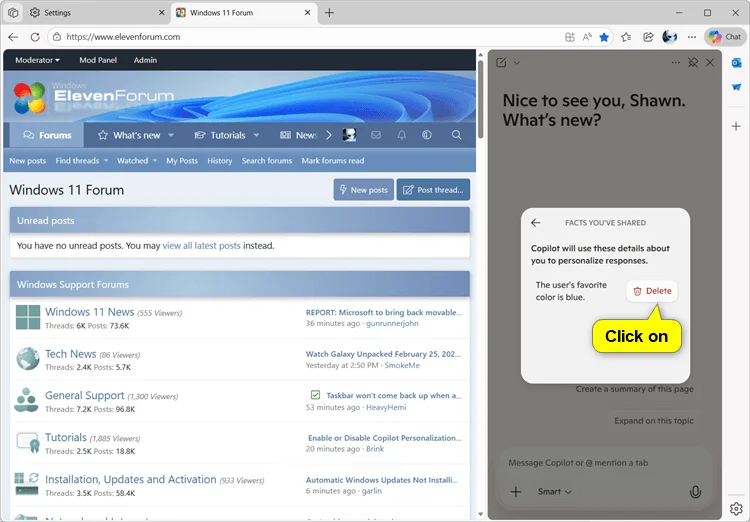Viewport: 750px width, 522px height.
Task: Select the Forums navigation tab
Action: 47,135
